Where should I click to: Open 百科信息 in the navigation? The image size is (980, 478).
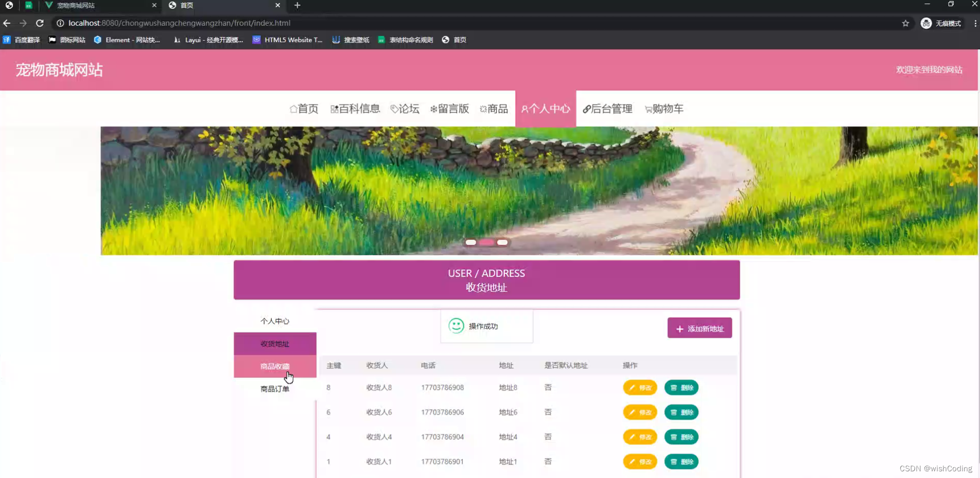[x=355, y=109]
